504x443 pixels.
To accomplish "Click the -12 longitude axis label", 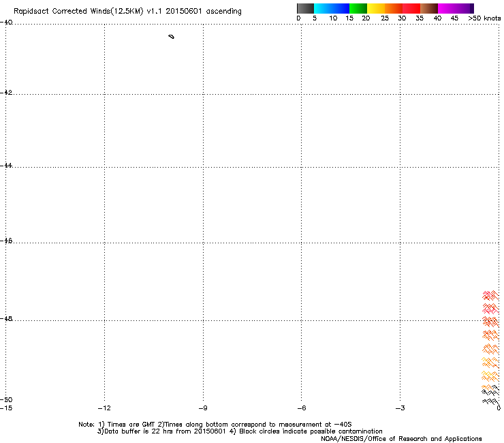I will coord(104,408).
